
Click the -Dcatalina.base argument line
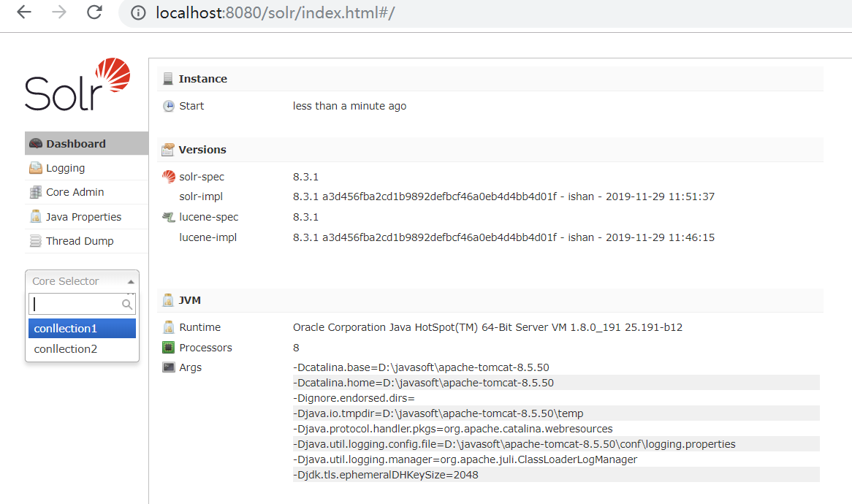coord(556,367)
